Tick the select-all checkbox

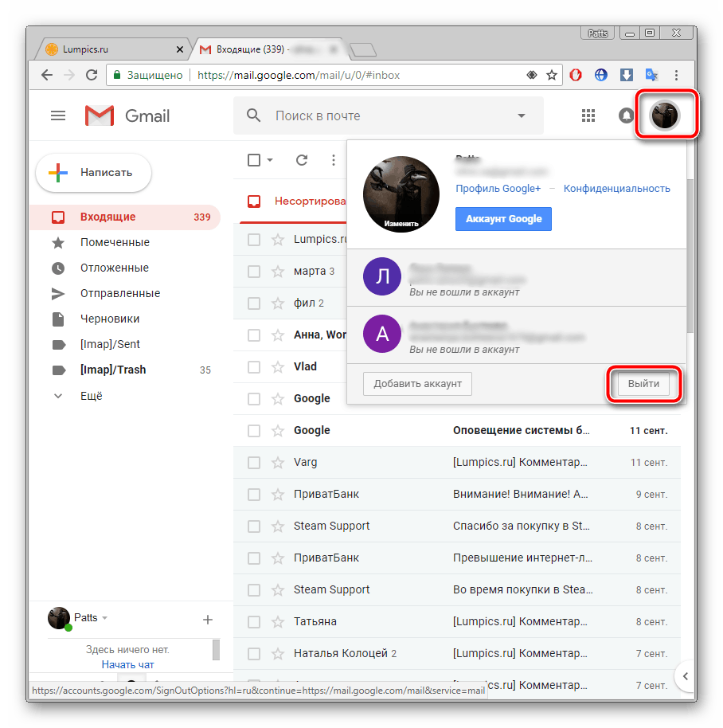click(254, 160)
